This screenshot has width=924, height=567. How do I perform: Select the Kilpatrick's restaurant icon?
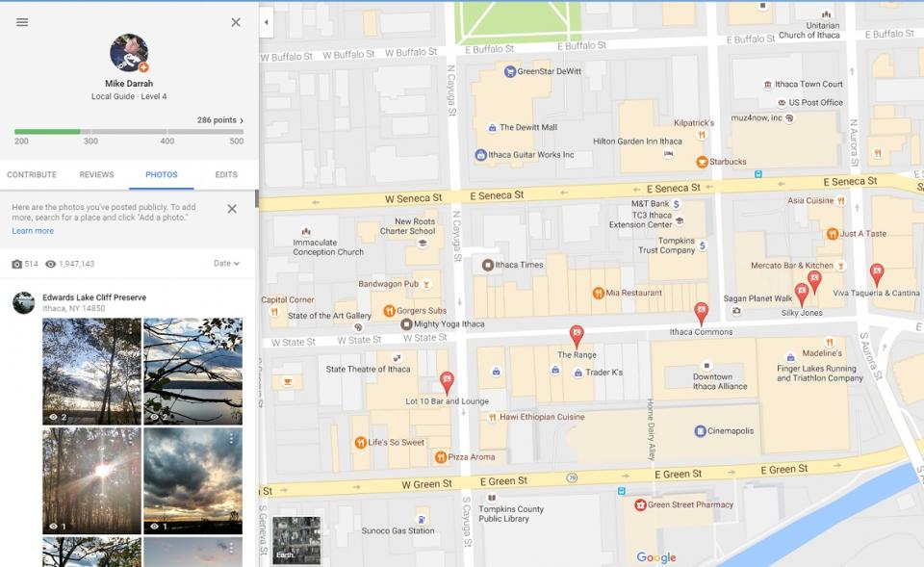pos(702,135)
